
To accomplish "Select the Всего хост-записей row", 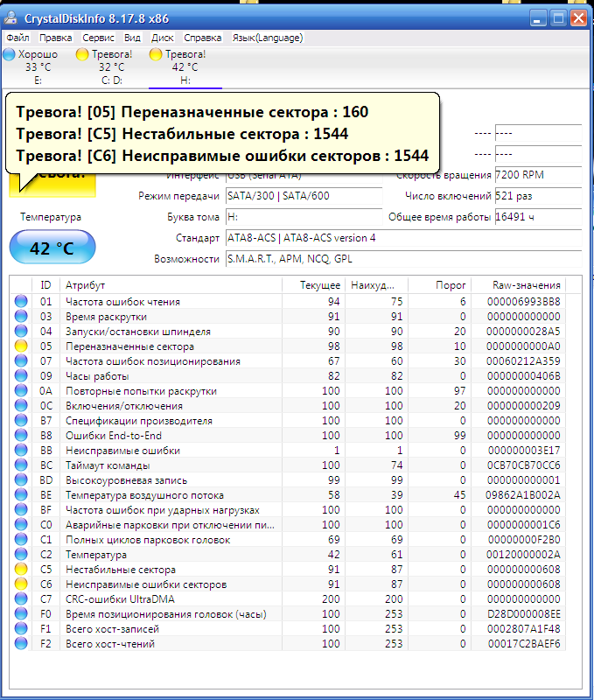I will (x=289, y=628).
